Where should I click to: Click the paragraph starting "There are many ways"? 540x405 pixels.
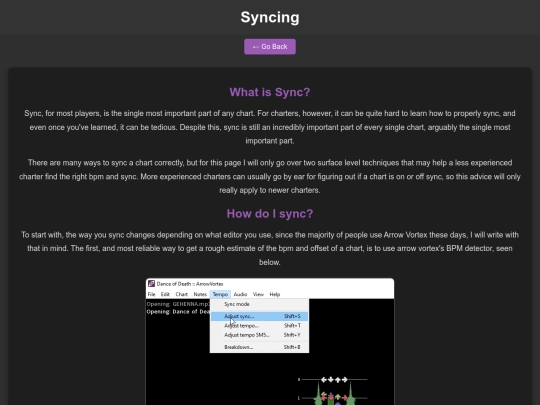pos(270,176)
